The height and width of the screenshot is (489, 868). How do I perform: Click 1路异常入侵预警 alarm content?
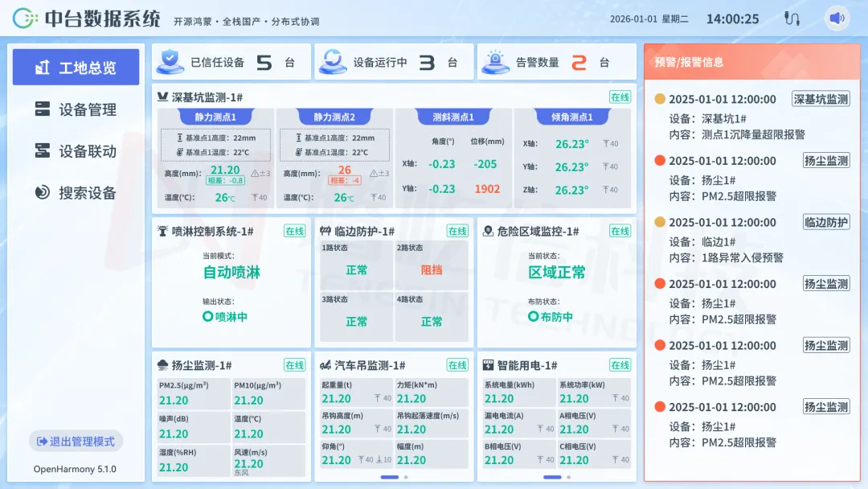743,257
